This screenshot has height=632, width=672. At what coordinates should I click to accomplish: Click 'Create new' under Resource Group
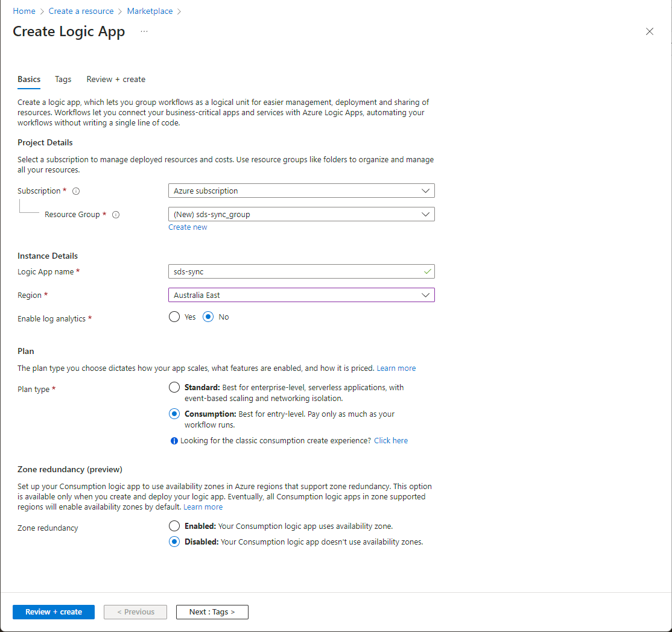click(188, 227)
